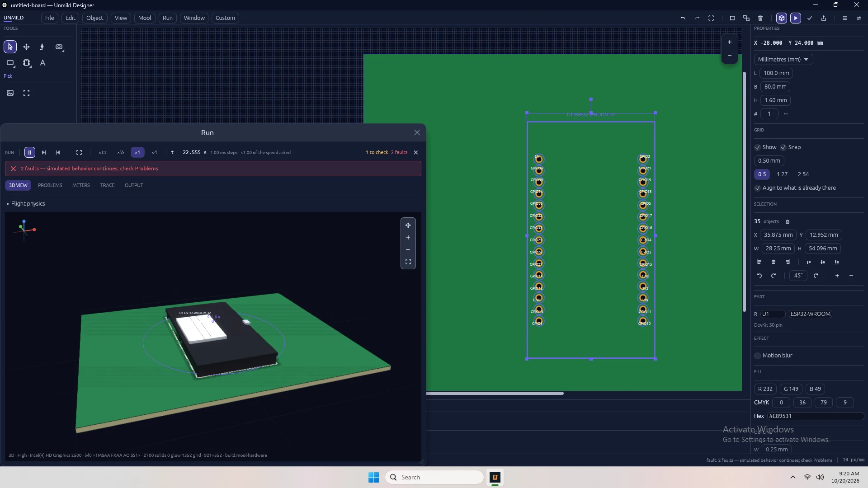The image size is (868, 488).
Task: Select the ×1 speed option
Action: tap(137, 153)
